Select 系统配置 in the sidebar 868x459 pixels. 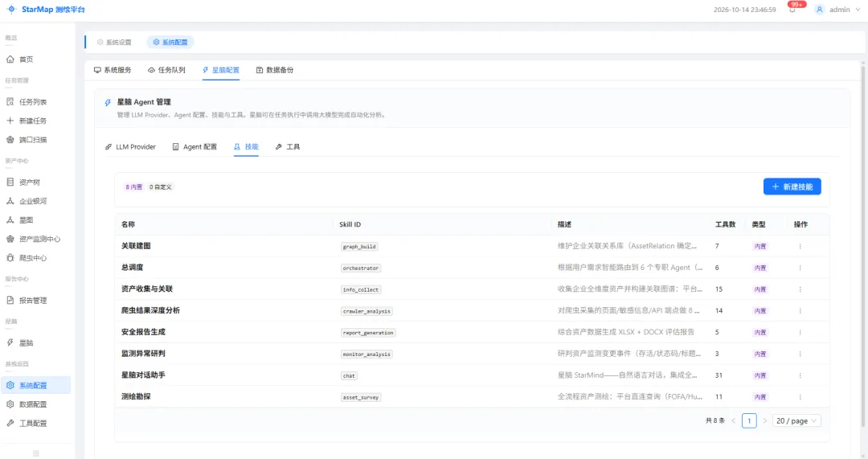tap(36, 385)
